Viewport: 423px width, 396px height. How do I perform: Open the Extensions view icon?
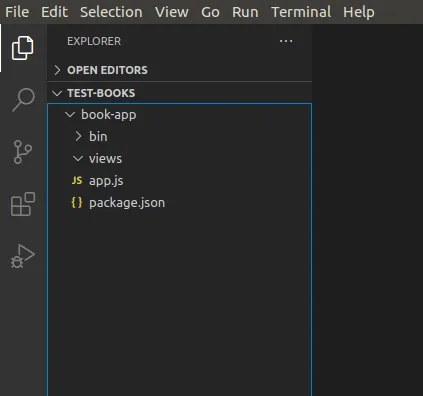tap(23, 204)
